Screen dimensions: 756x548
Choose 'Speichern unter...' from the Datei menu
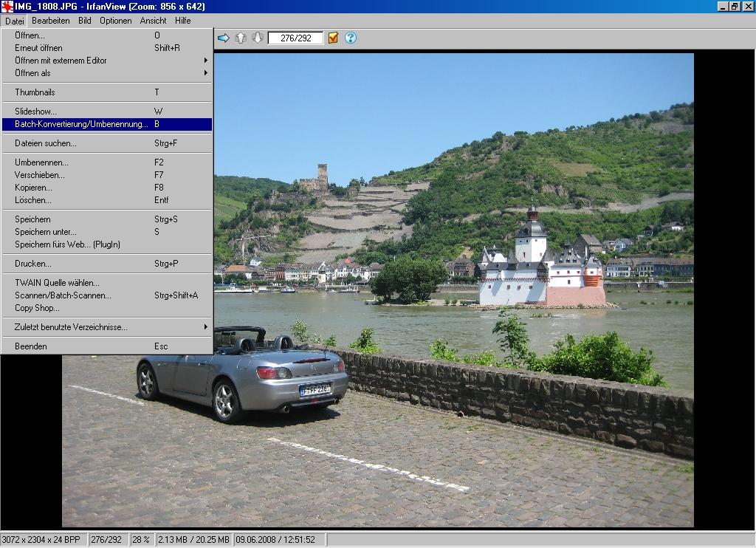click(x=46, y=232)
